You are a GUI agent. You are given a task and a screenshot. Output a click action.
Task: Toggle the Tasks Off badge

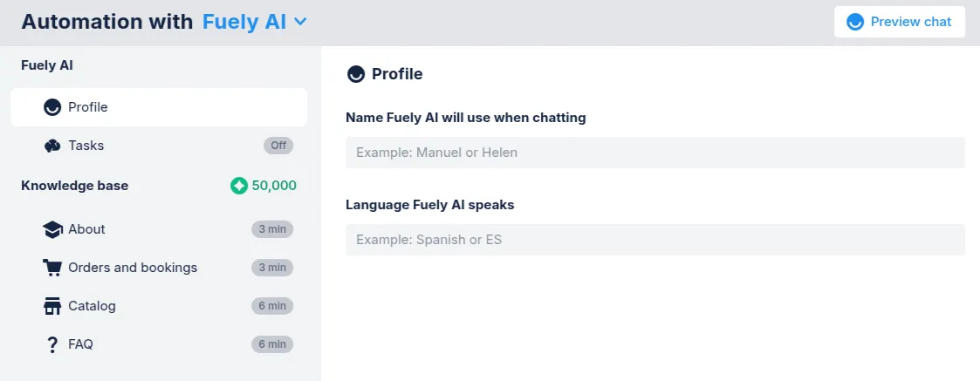[278, 146]
